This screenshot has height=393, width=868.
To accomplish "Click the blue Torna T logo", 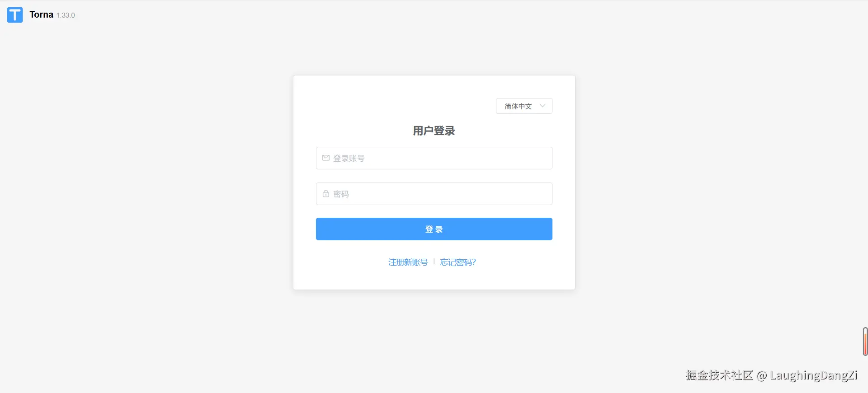I will coord(15,15).
